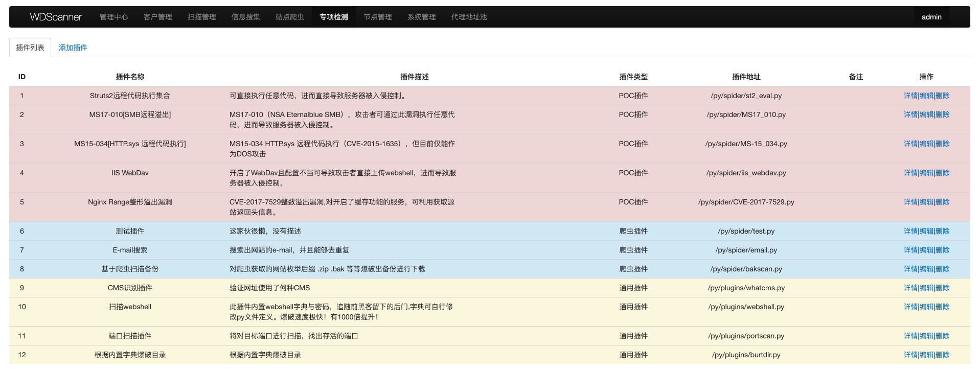The height and width of the screenshot is (369, 980).
Task: View 详情 for 测试插件
Action: [x=910, y=231]
